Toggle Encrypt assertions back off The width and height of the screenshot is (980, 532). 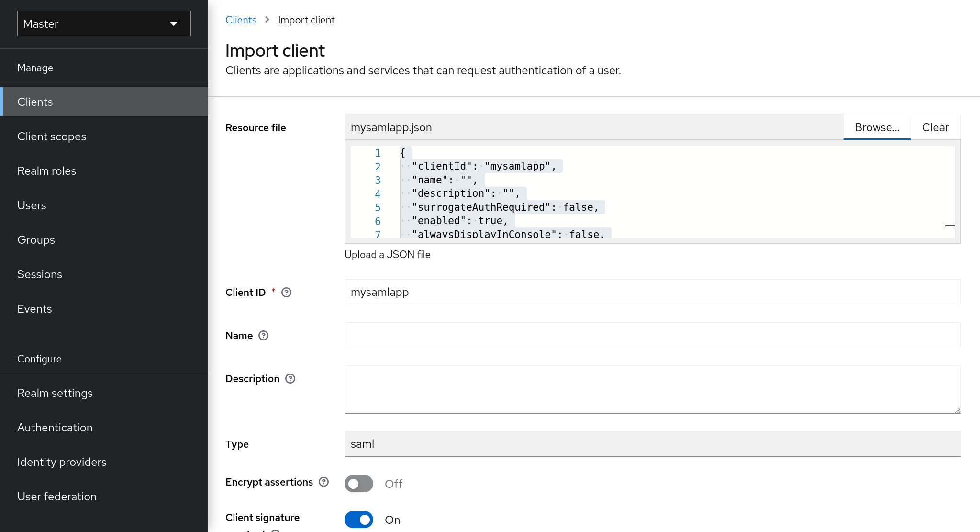(358, 484)
